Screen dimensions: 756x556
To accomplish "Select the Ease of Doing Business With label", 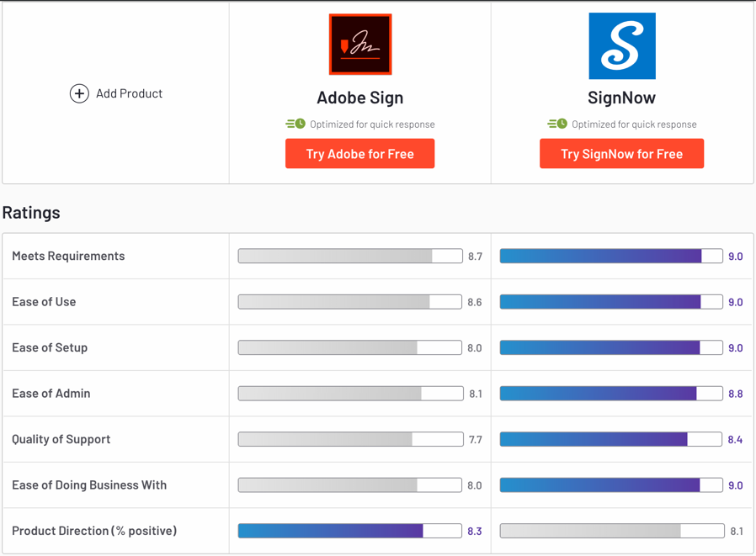I will click(x=89, y=485).
